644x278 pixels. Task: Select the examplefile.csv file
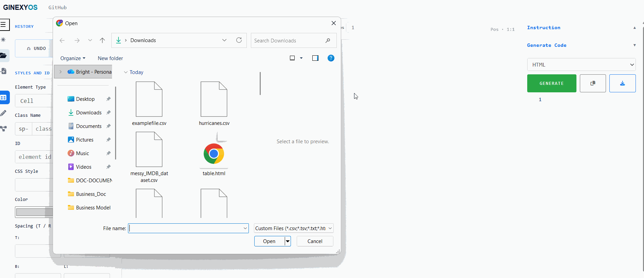[x=149, y=104]
